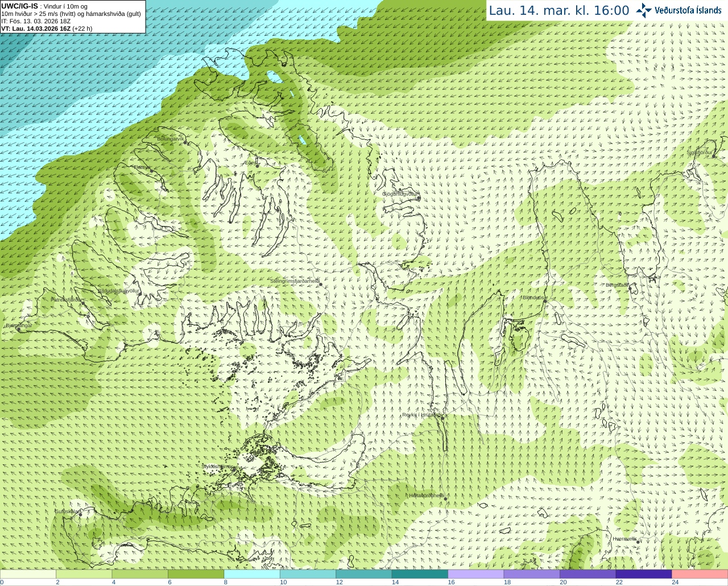Select the Bjargtangar station label
This screenshot has height=586, width=728.
pyautogui.click(x=19, y=325)
